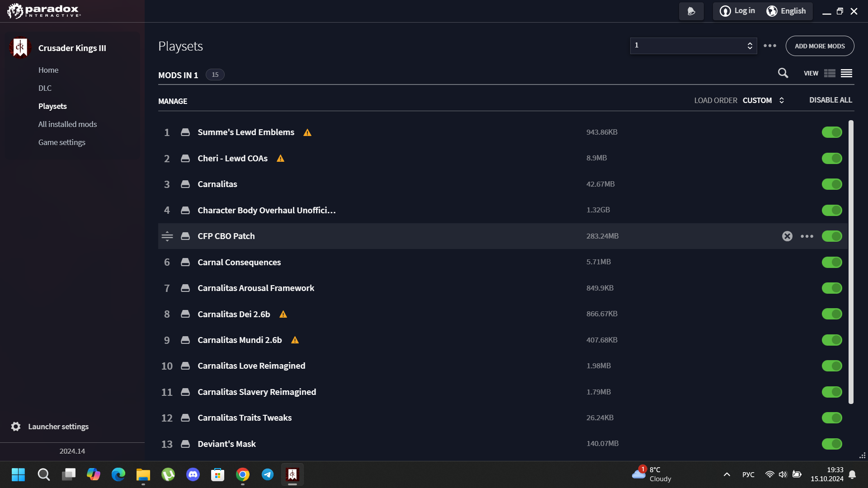Select Playsets in the sidebar

52,106
